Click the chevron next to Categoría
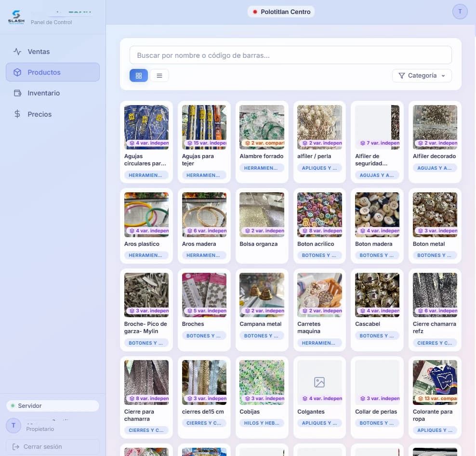Screen dimensions: 476x456 (443, 76)
